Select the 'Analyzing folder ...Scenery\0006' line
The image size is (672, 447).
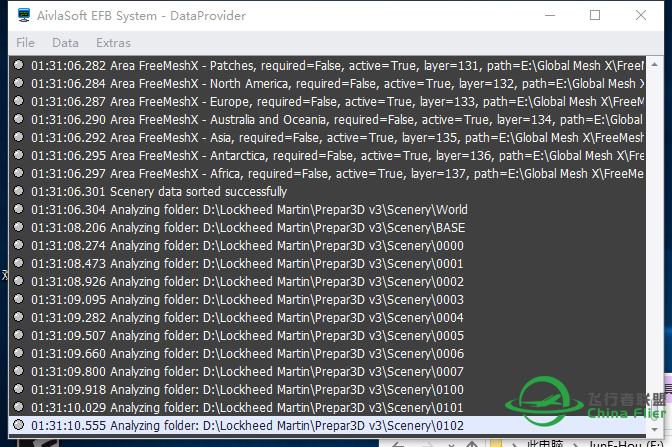pyautogui.click(x=327, y=354)
